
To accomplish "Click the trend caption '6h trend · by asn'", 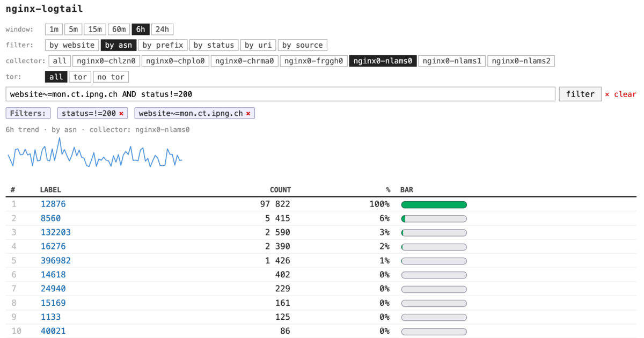I will (x=41, y=129).
